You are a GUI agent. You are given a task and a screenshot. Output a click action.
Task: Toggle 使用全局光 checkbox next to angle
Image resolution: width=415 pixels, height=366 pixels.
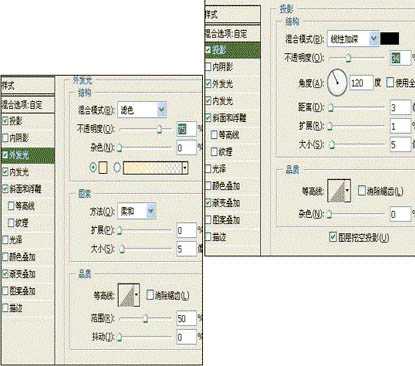click(x=390, y=82)
